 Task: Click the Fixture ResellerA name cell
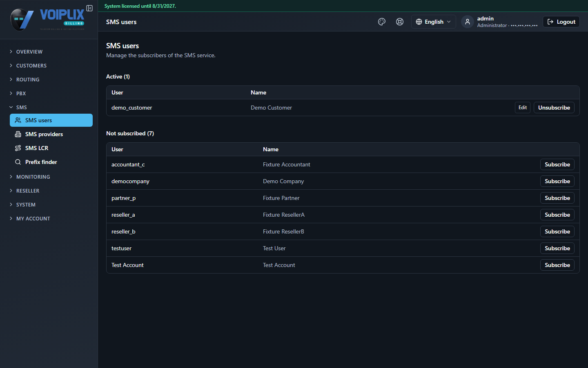coord(284,215)
